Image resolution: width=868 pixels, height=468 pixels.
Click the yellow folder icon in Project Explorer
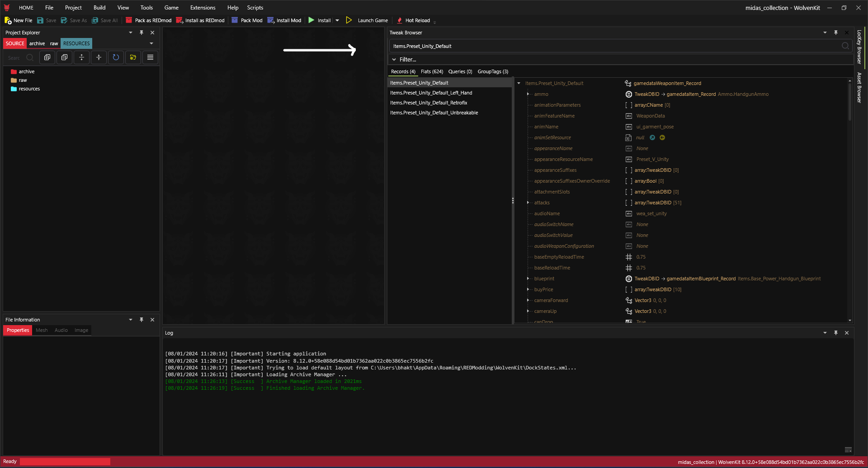tap(133, 57)
